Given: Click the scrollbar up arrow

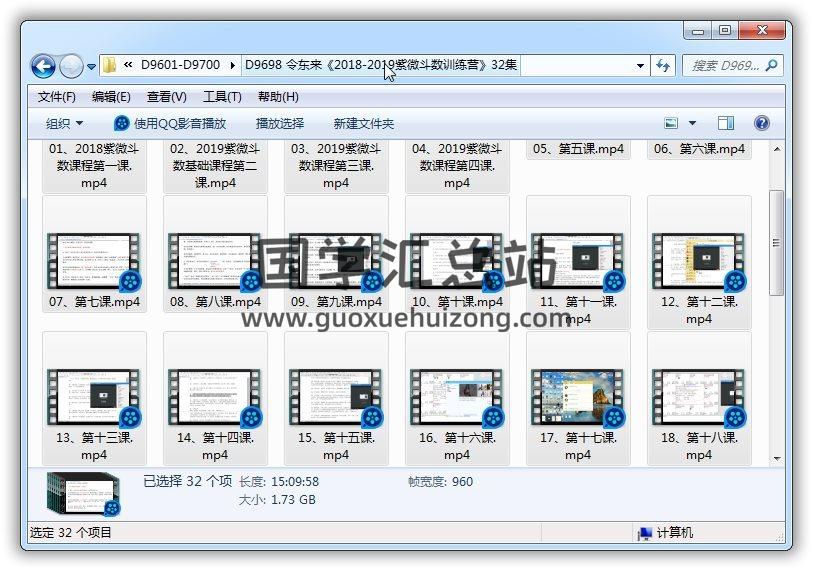Looking at the screenshot, I should pyautogui.click(x=777, y=149).
